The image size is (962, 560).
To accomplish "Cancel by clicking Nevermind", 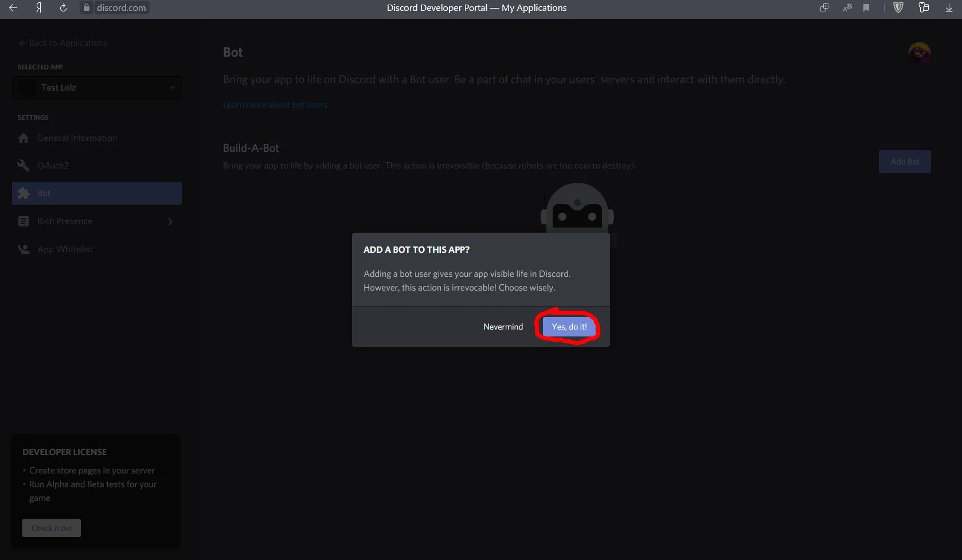I will coord(503,327).
